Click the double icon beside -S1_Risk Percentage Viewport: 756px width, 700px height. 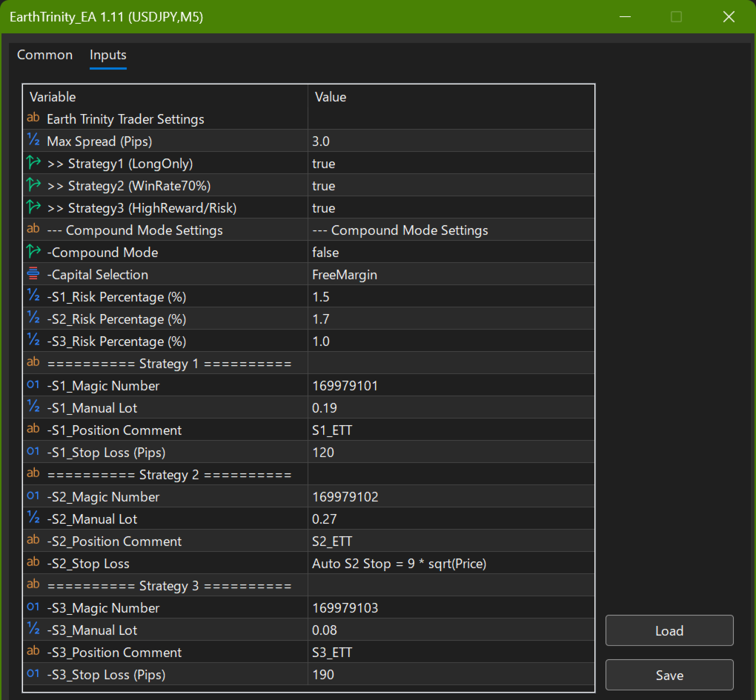(x=33, y=296)
